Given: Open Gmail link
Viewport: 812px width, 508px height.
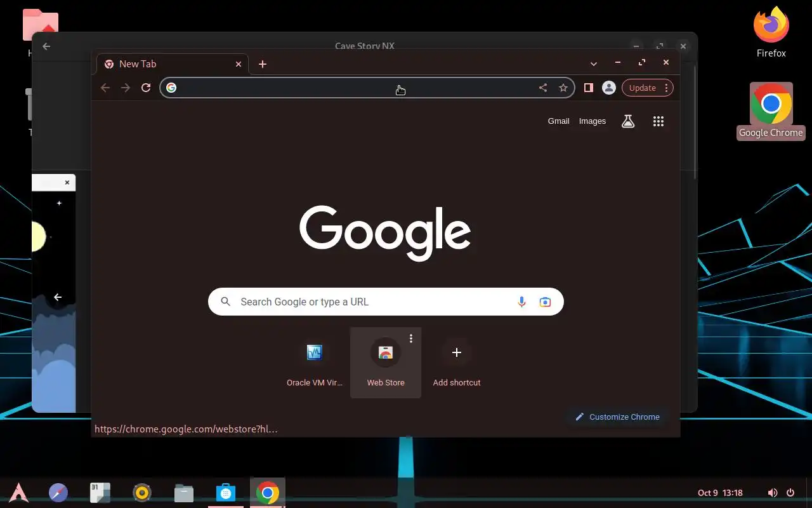Looking at the screenshot, I should [558, 121].
